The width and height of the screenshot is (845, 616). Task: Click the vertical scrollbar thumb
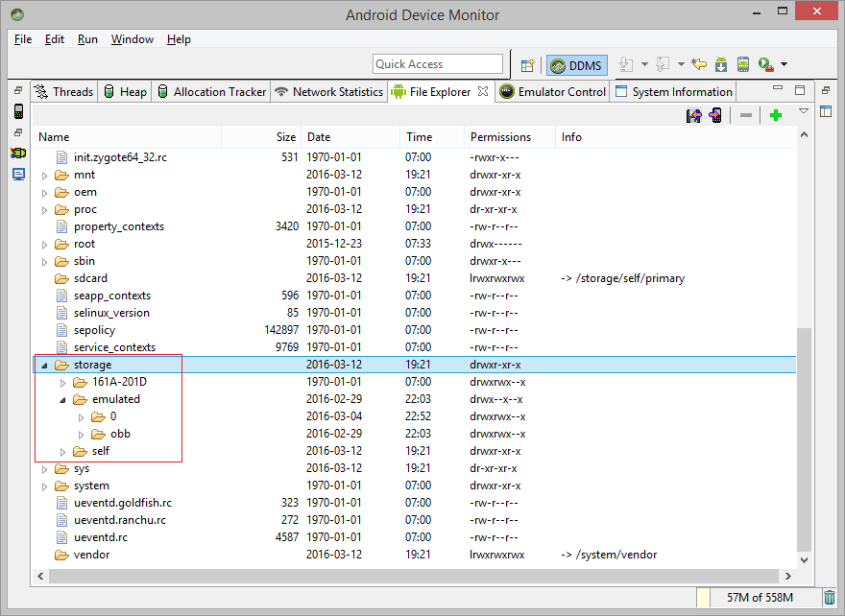[x=804, y=438]
